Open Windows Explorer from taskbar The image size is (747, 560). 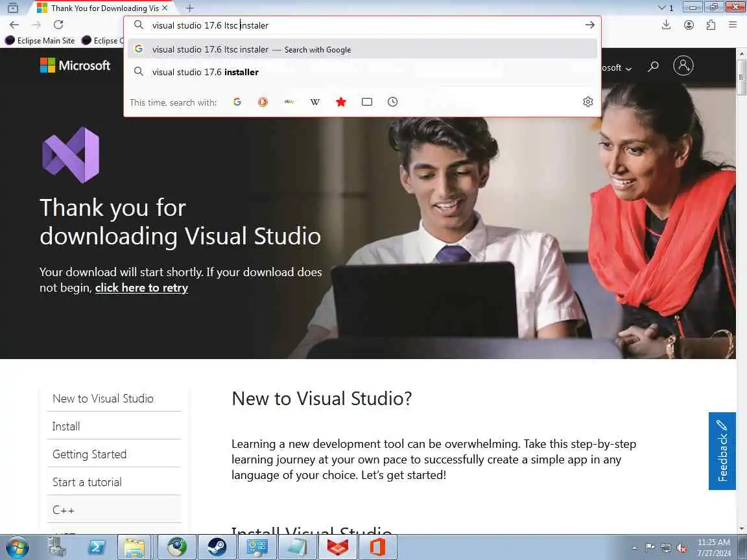(x=134, y=547)
